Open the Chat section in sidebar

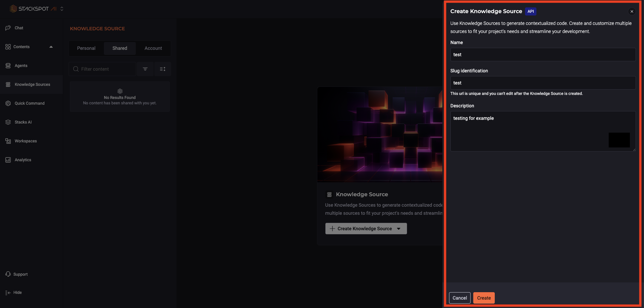pos(18,28)
